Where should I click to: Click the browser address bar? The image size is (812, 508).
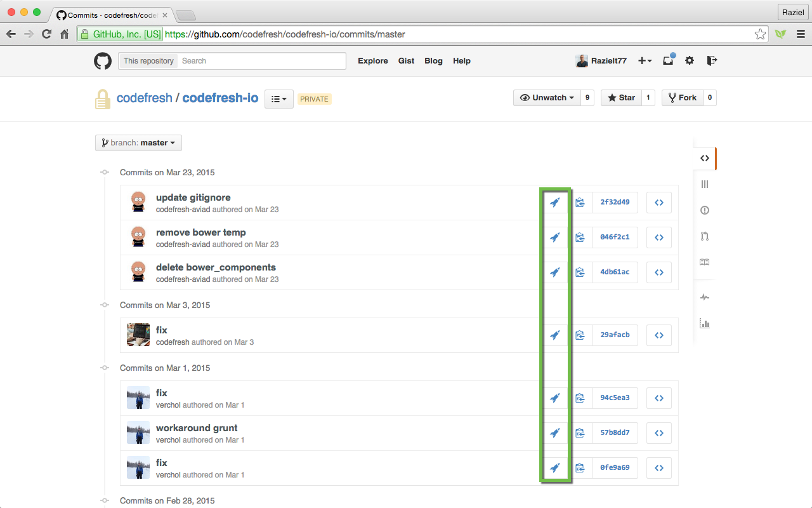[x=422, y=34]
